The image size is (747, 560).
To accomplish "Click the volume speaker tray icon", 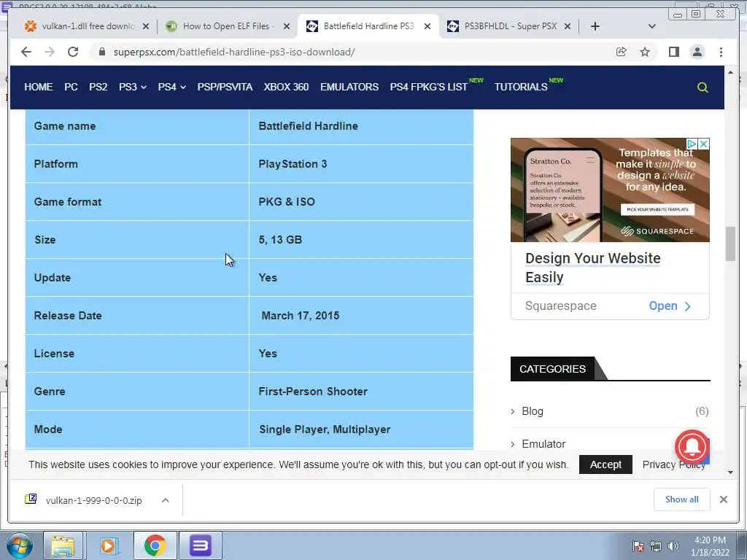I will 673,547.
